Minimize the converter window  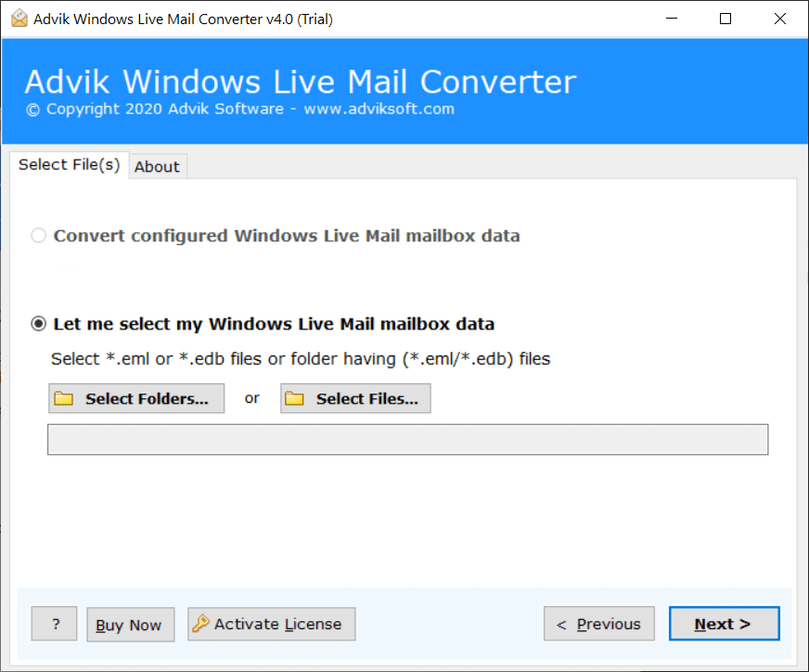pyautogui.click(x=672, y=19)
